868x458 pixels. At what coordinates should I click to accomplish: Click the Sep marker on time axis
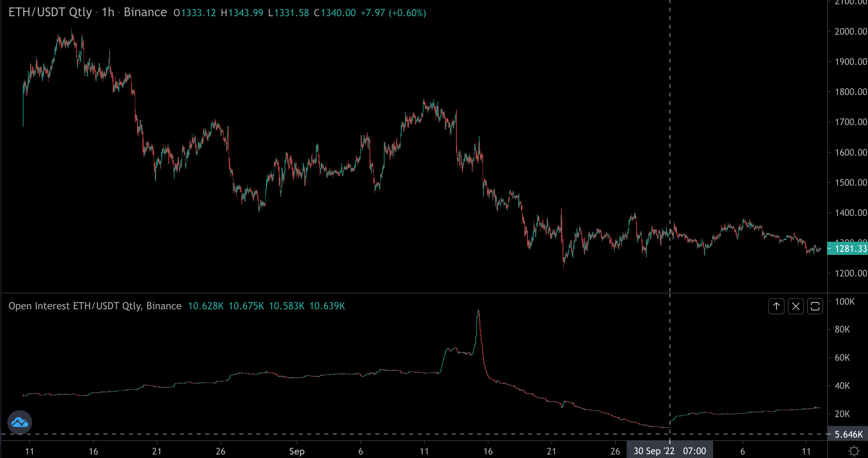297,451
